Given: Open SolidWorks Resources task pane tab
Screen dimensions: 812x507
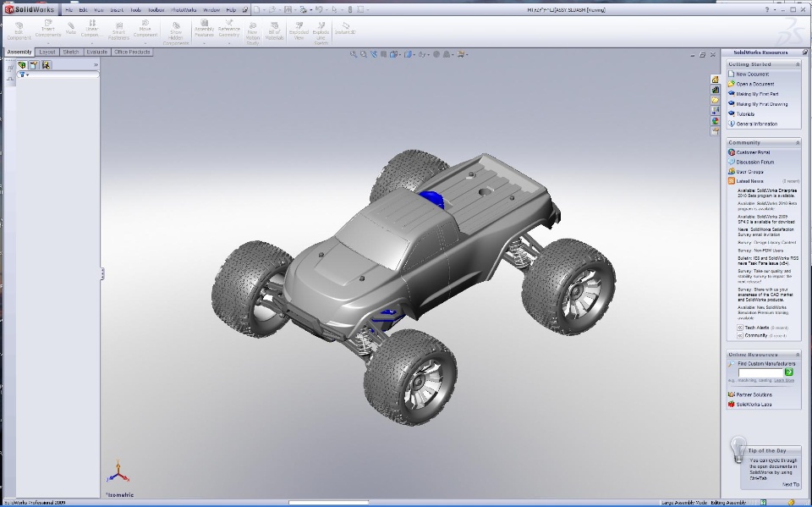Looking at the screenshot, I should click(715, 80).
